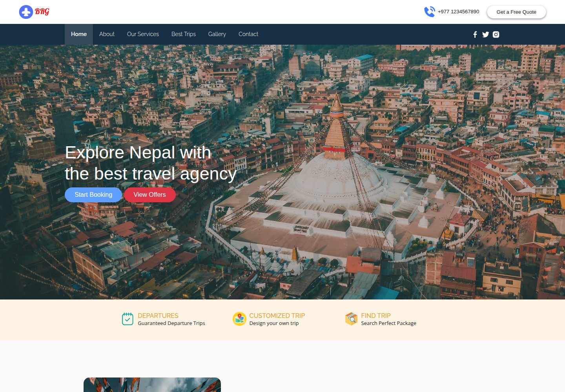Click the BRG brand text
Image resolution: width=565 pixels, height=392 pixels.
[x=42, y=12]
